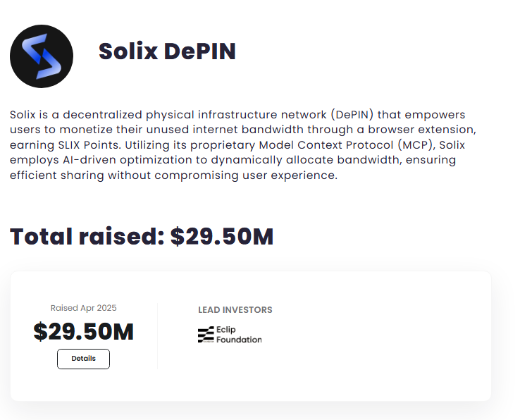Click the vertical divider in funding card
The image size is (520, 420).
pos(158,335)
